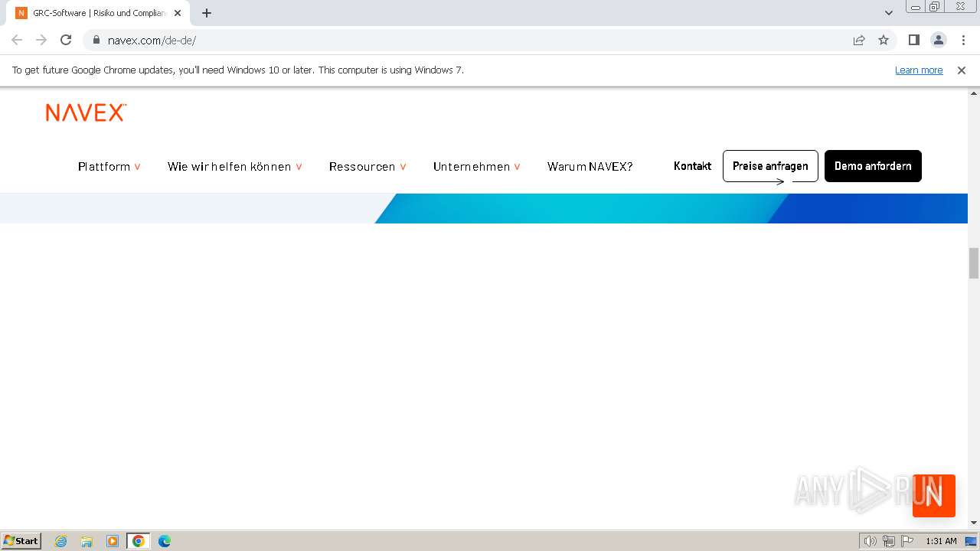View site info via the padlock icon
980x551 pixels.
(96, 40)
